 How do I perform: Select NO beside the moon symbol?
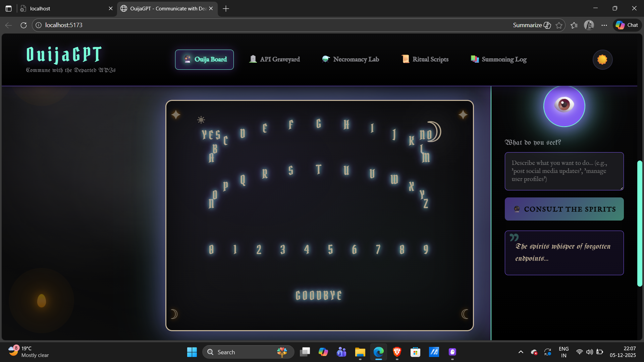coord(425,134)
